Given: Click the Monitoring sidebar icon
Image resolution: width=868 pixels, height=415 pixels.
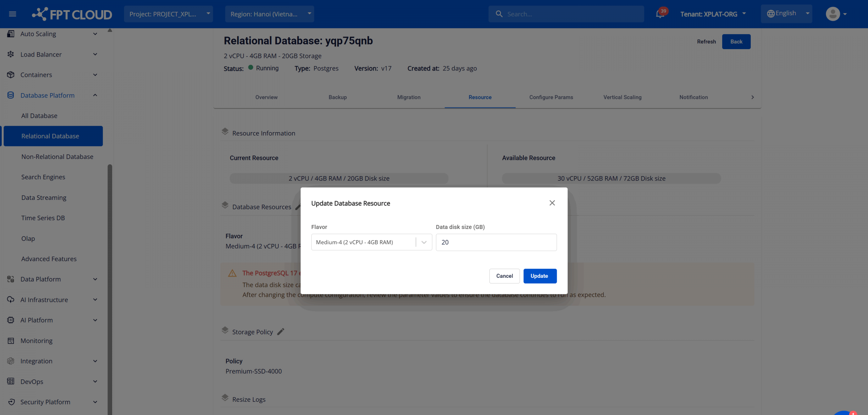Looking at the screenshot, I should coord(11,340).
